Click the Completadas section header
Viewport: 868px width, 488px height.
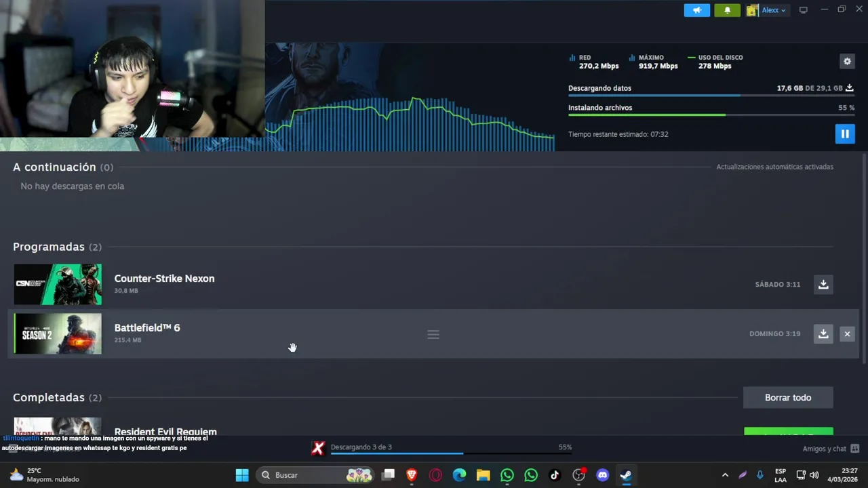click(x=57, y=397)
